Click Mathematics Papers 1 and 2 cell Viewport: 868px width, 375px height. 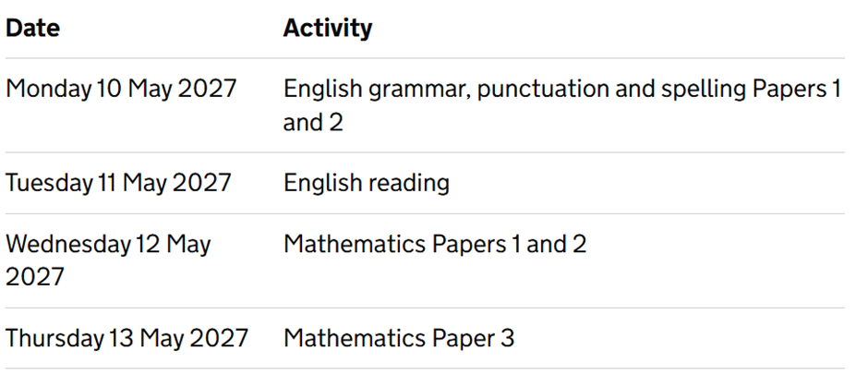435,244
